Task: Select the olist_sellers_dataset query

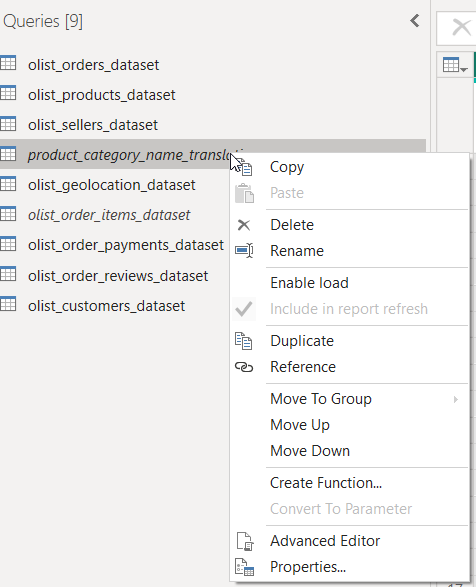Action: pyautogui.click(x=93, y=125)
